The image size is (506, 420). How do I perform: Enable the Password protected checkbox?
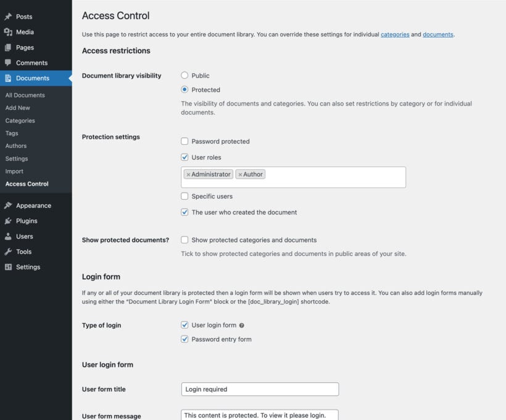pos(184,141)
